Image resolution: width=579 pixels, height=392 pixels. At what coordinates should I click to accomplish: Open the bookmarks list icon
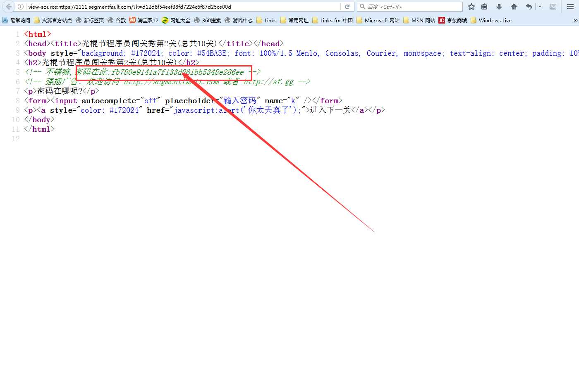(x=484, y=7)
